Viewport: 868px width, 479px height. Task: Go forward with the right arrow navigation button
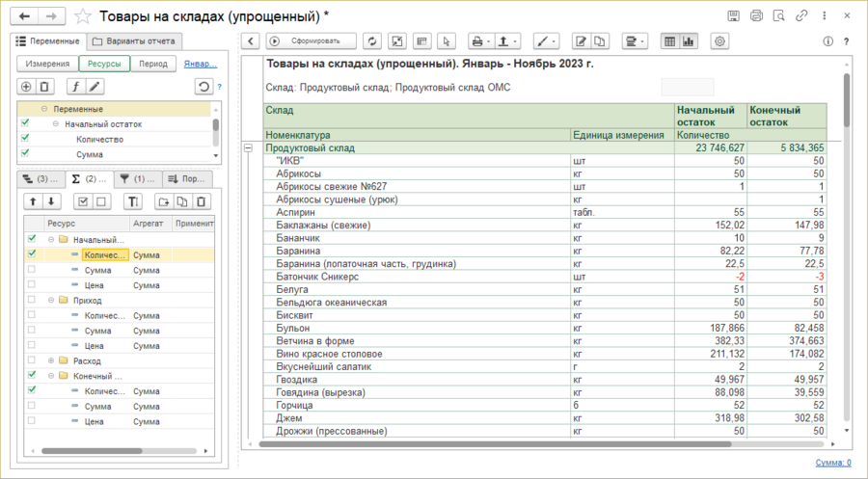(x=51, y=16)
